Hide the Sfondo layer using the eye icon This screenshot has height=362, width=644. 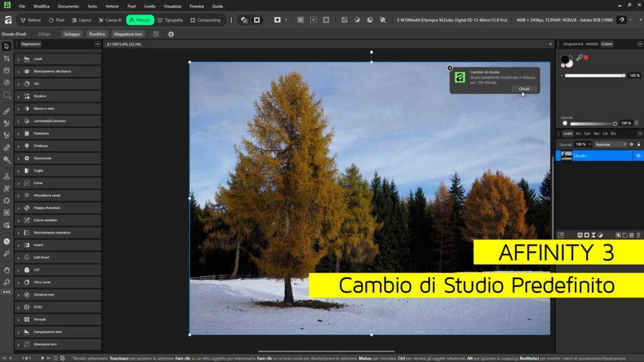click(x=638, y=155)
